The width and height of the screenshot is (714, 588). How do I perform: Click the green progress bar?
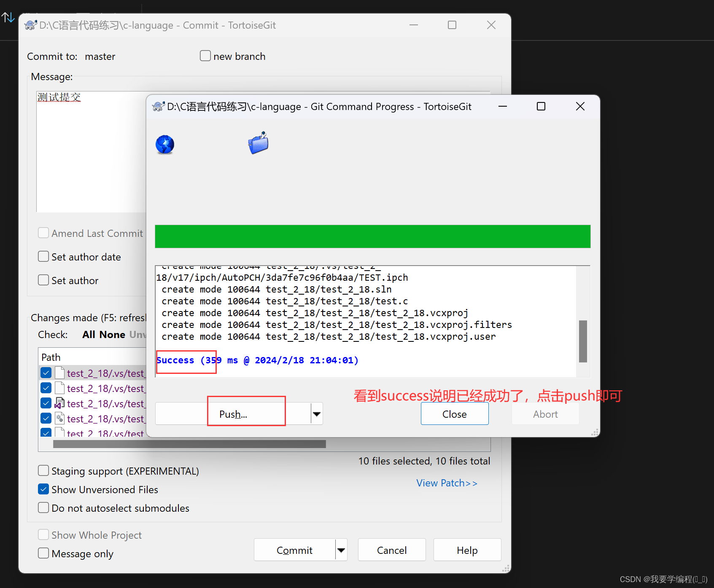(372, 236)
